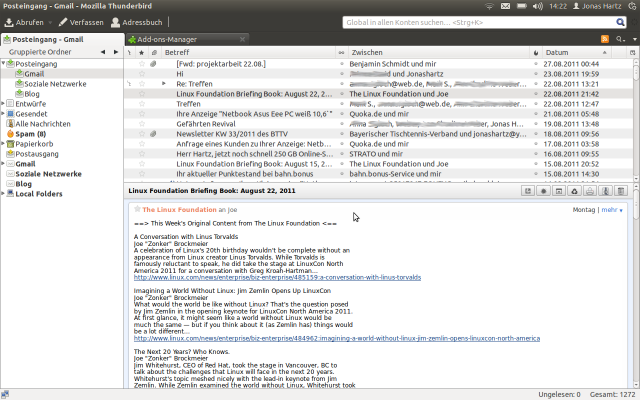Screen dimensions: 640x400
Task: Click sender name The Linux Foundation
Action: (x=179, y=210)
